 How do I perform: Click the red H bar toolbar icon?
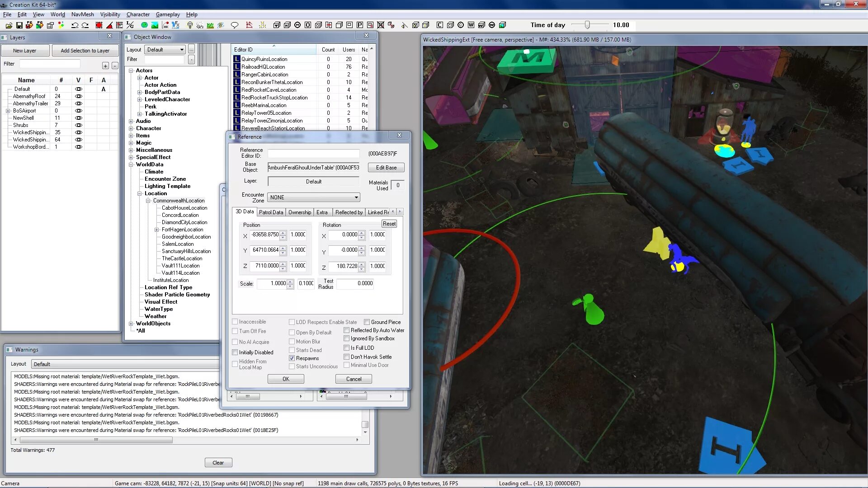pyautogui.click(x=329, y=25)
